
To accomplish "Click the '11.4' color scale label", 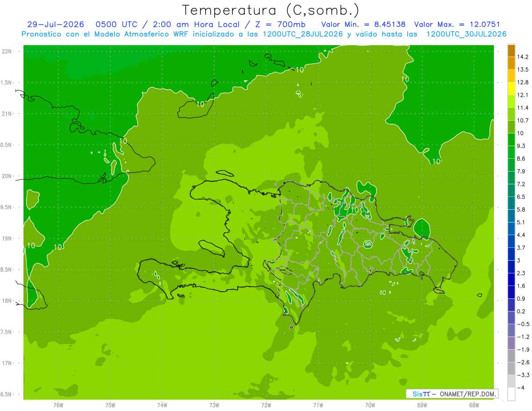I will [523, 108].
